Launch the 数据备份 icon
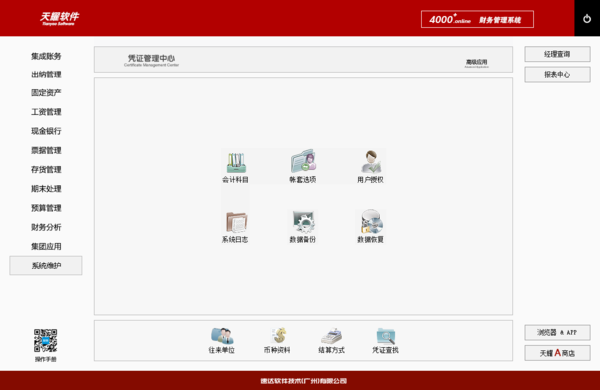Screen dimensions: 600x390 point(303,227)
